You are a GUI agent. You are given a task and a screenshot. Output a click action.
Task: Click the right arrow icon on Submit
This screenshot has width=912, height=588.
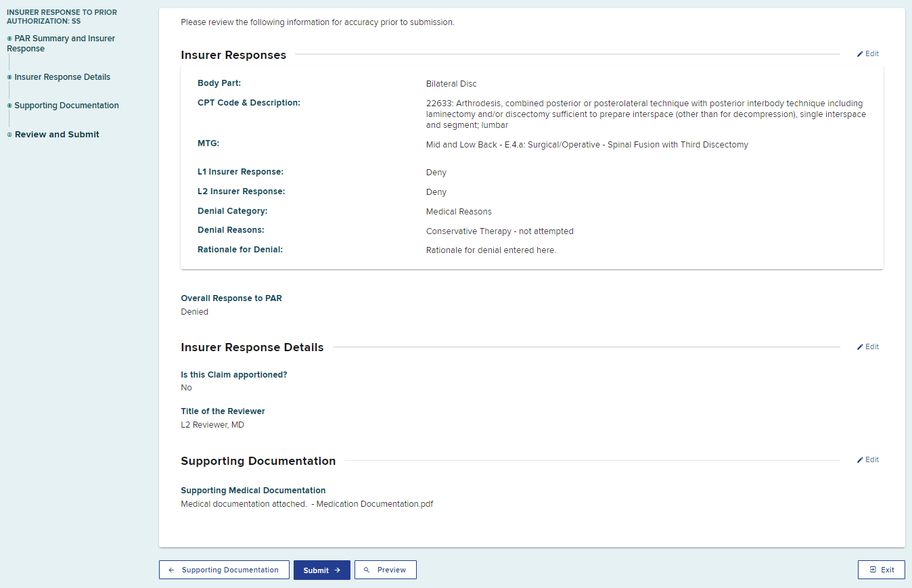(338, 570)
